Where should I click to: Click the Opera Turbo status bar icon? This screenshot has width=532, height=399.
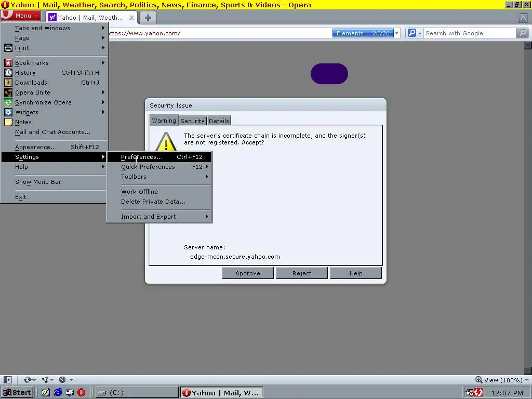point(62,380)
